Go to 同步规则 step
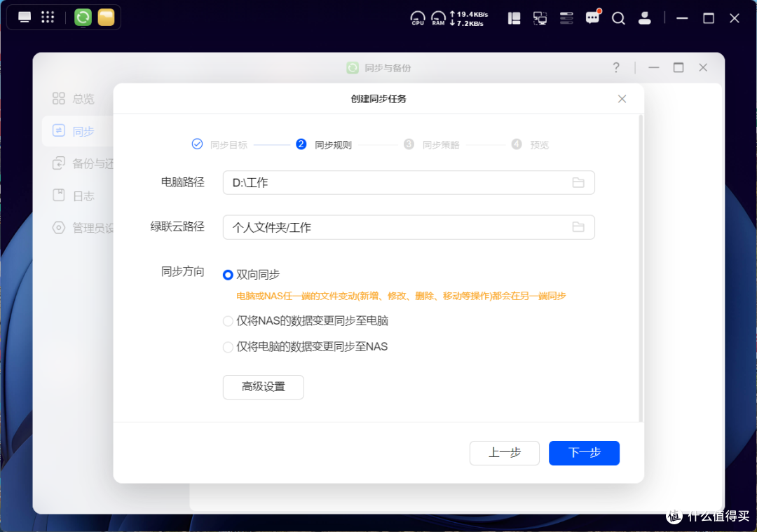This screenshot has width=757, height=532. tap(324, 144)
